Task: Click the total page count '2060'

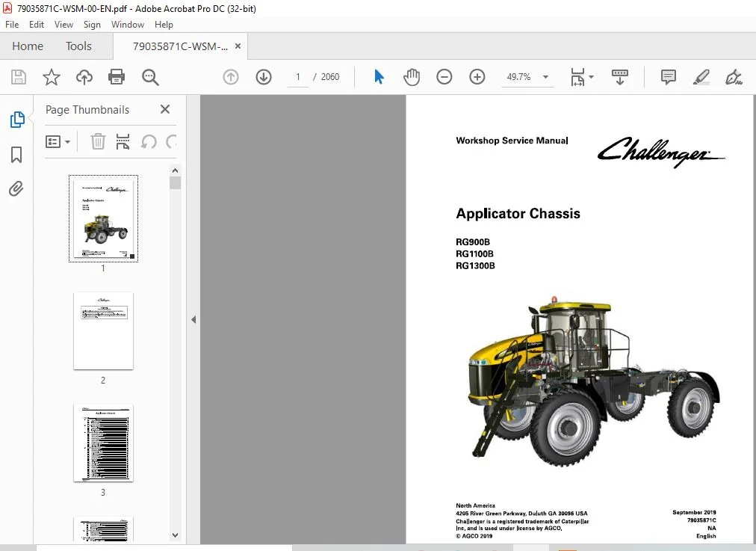Action: [330, 77]
